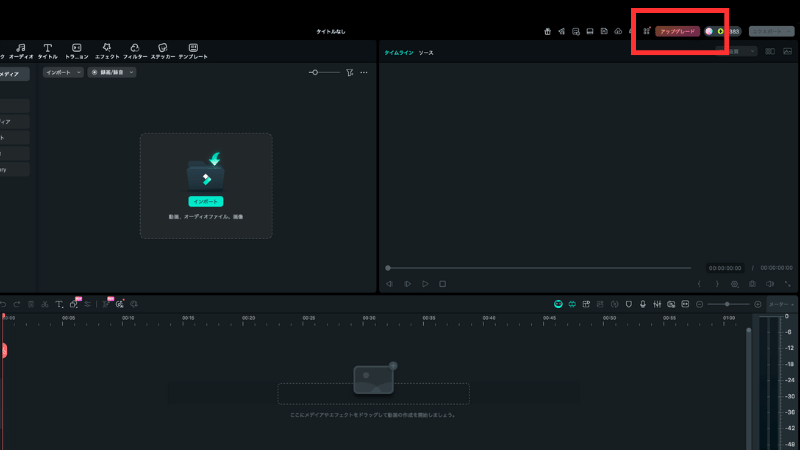800x450 pixels.
Task: Open the Stickers (ステッカー) tab
Action: [x=164, y=51]
